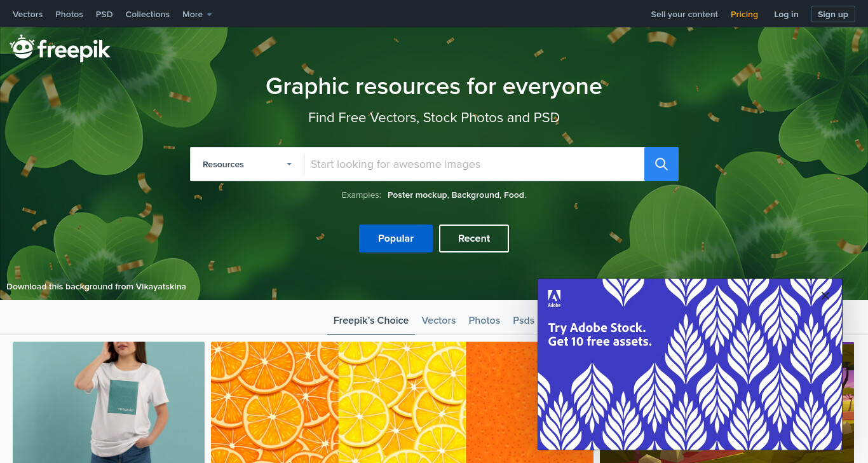Image resolution: width=868 pixels, height=463 pixels.
Task: Click the Sign up button
Action: pyautogui.click(x=832, y=14)
